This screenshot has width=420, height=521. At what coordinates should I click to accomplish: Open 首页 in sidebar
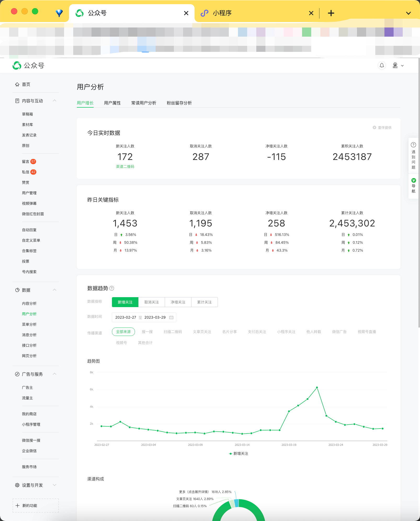26,84
